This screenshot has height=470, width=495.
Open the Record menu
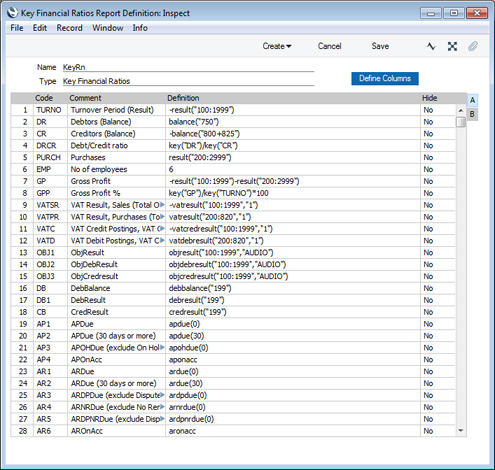click(x=69, y=28)
